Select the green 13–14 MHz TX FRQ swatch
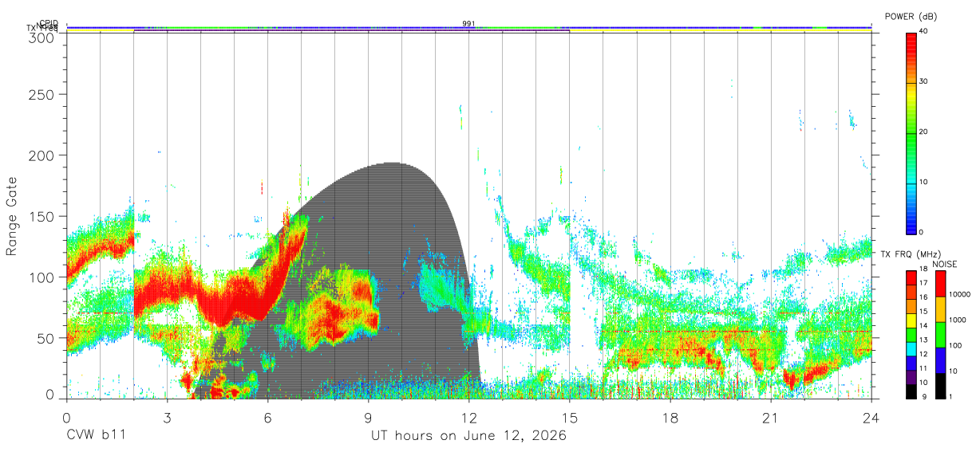This screenshot has height=452, width=980. coord(911,335)
